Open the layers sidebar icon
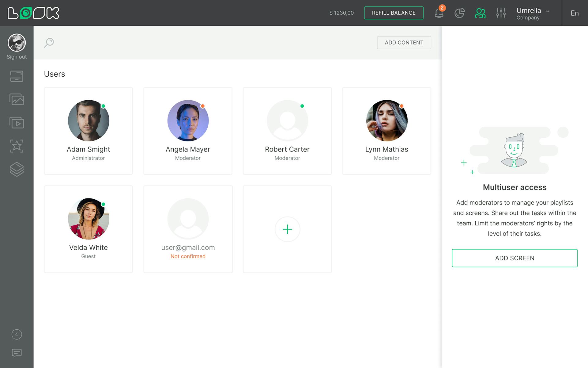 17,169
